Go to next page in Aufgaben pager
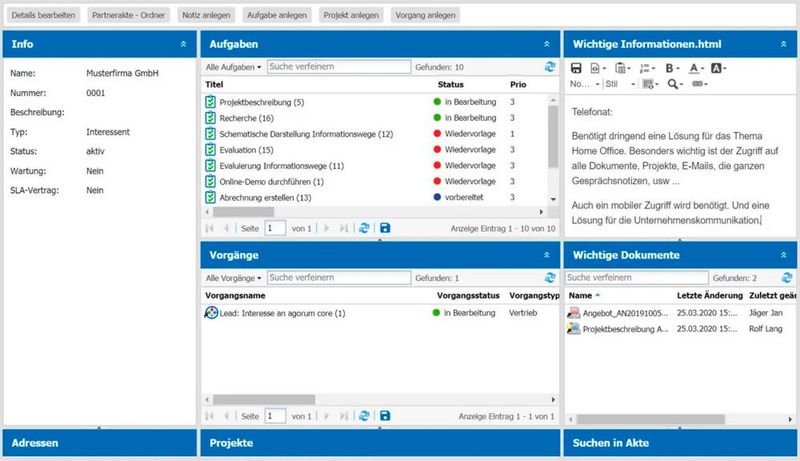The height and width of the screenshot is (461, 800). pos(327,228)
